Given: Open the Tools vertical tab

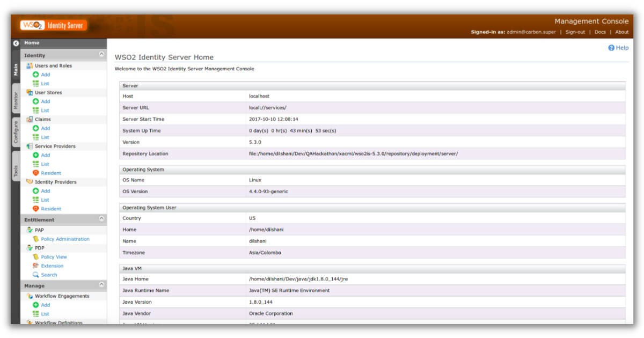Looking at the screenshot, I should [16, 171].
